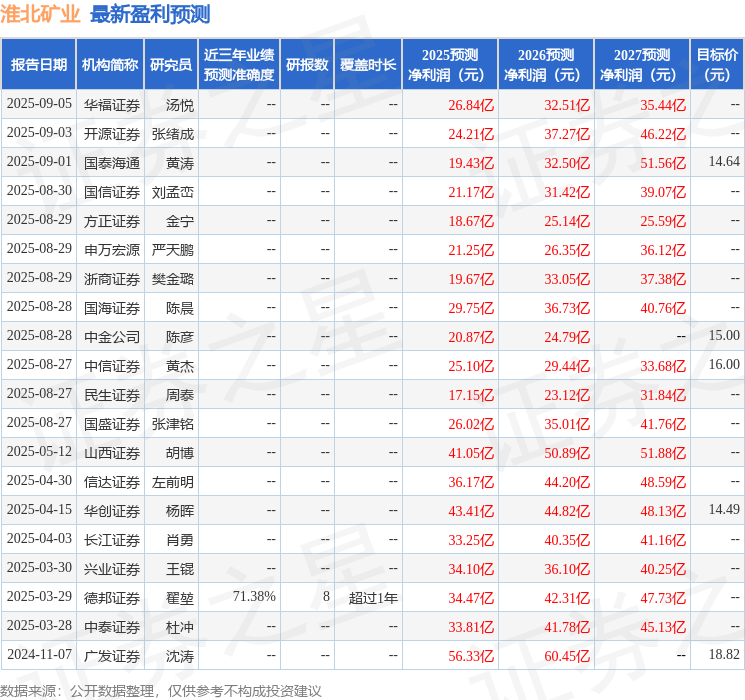Select the 国海证券 institution cell
Image resolution: width=745 pixels, height=700 pixels.
pos(112,308)
